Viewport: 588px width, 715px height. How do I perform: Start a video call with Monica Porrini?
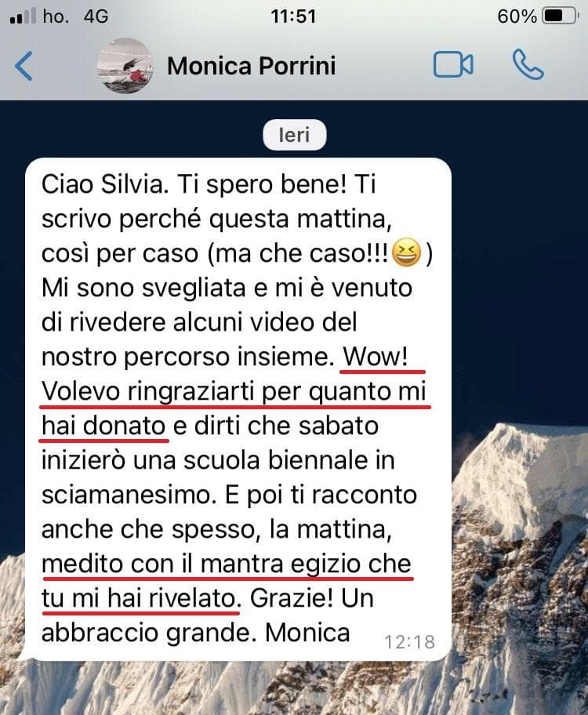pos(453,65)
